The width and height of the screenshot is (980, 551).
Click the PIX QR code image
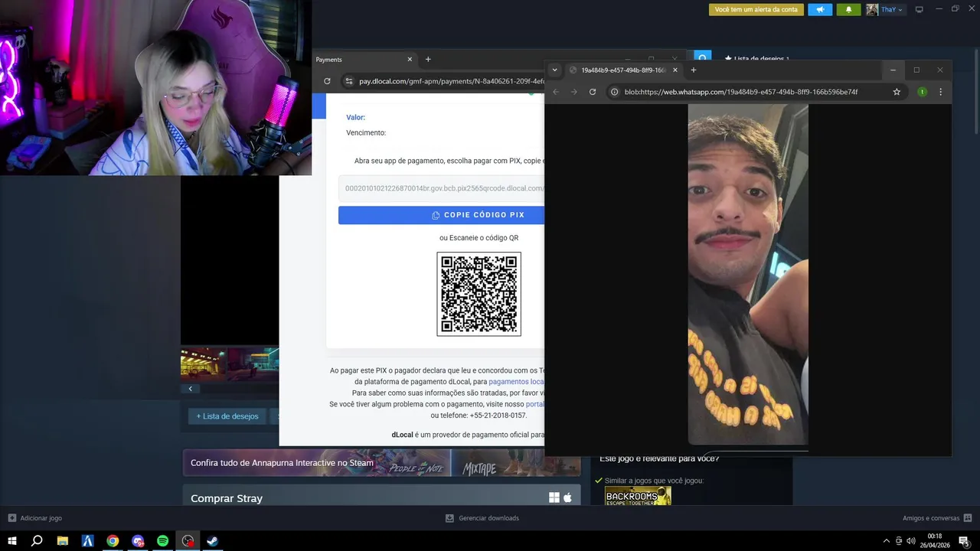click(x=479, y=294)
